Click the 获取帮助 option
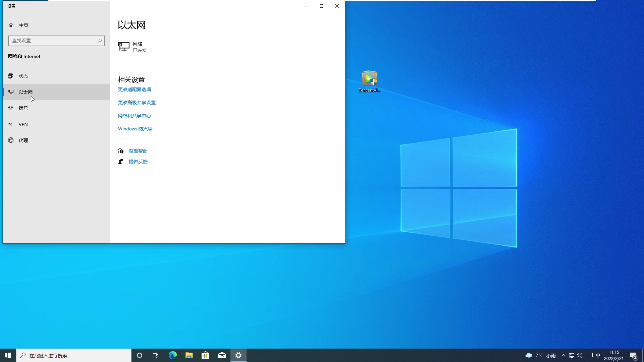This screenshot has width=644, height=362. 138,151
